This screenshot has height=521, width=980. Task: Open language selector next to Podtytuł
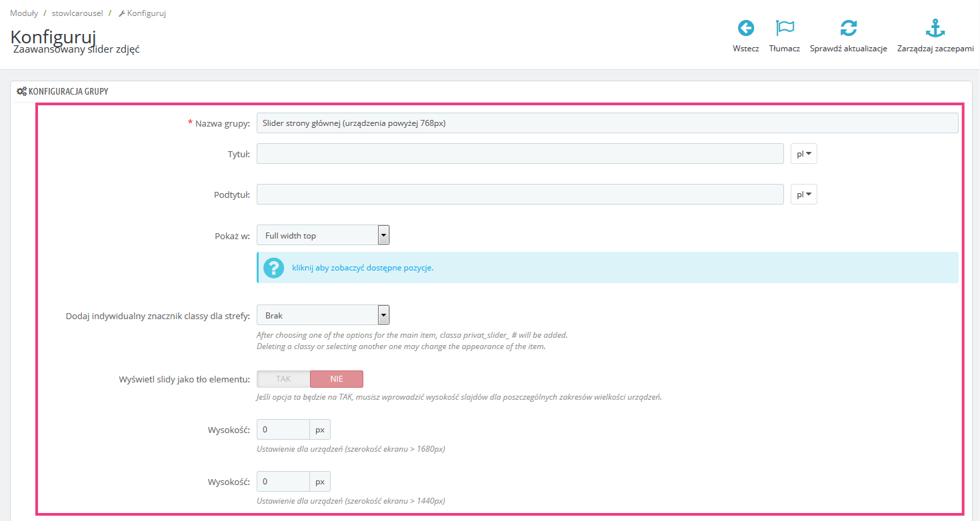803,195
